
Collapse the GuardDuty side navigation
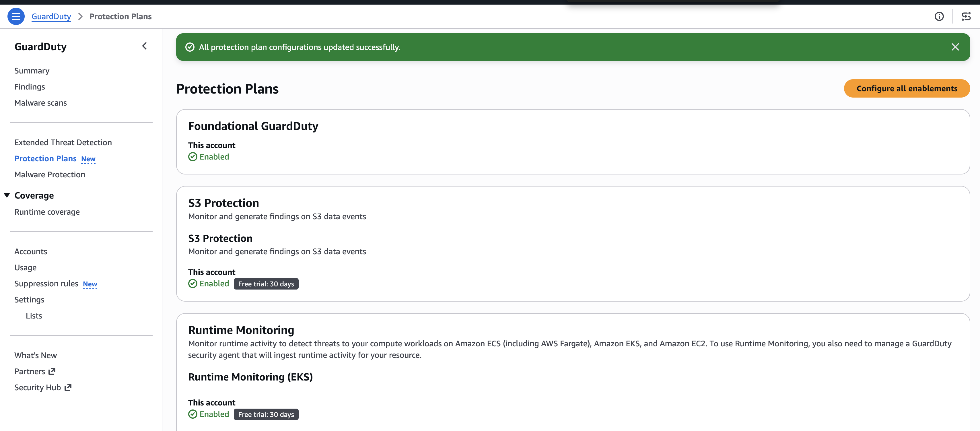click(x=145, y=46)
